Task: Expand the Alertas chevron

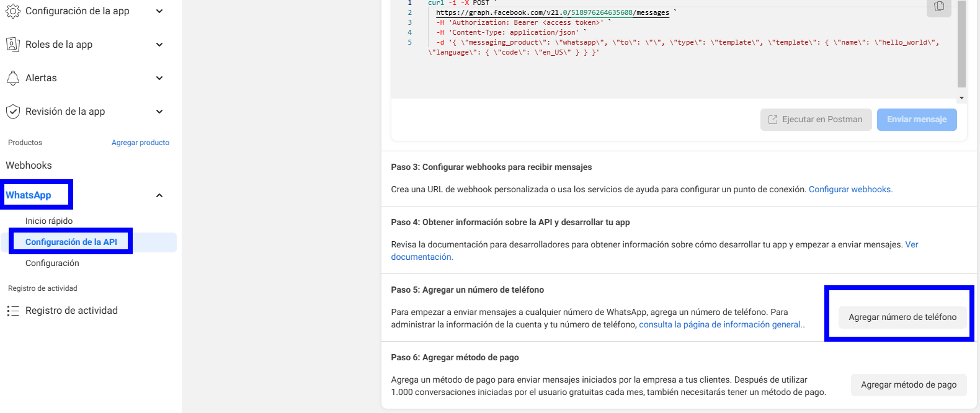Action: point(159,78)
